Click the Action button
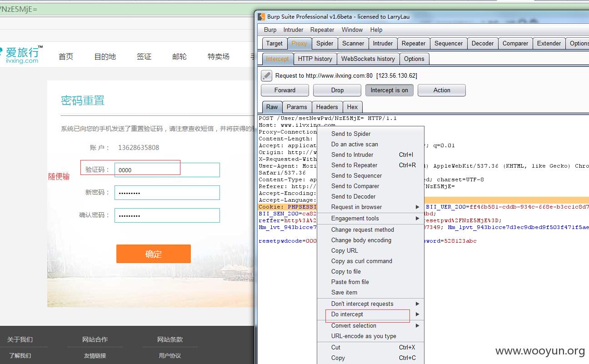The width and height of the screenshot is (589, 364). coord(442,90)
